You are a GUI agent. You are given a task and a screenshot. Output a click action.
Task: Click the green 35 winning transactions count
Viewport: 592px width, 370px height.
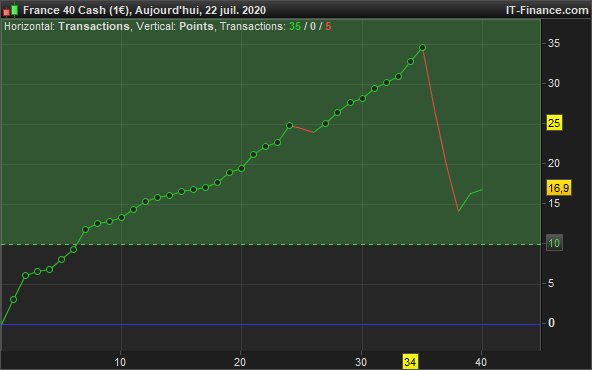coord(295,26)
